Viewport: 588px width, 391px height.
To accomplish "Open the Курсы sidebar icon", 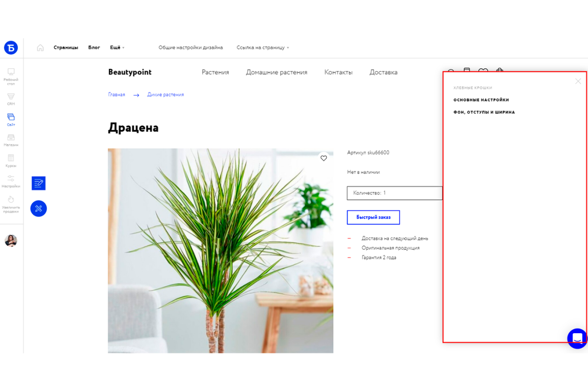I will pos(11,161).
